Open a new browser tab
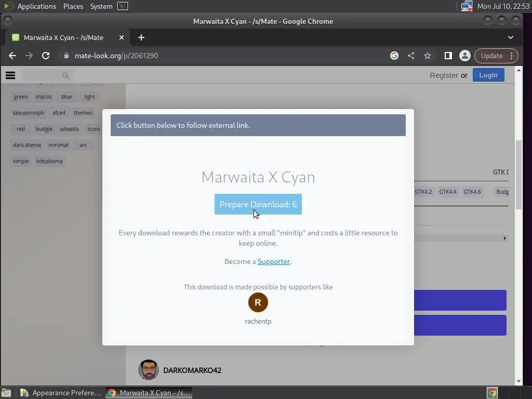Viewport: 532px width, 399px height. point(141,37)
